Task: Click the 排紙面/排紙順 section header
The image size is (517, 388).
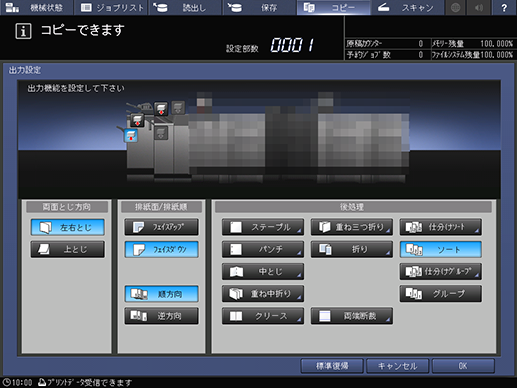Action: (161, 207)
